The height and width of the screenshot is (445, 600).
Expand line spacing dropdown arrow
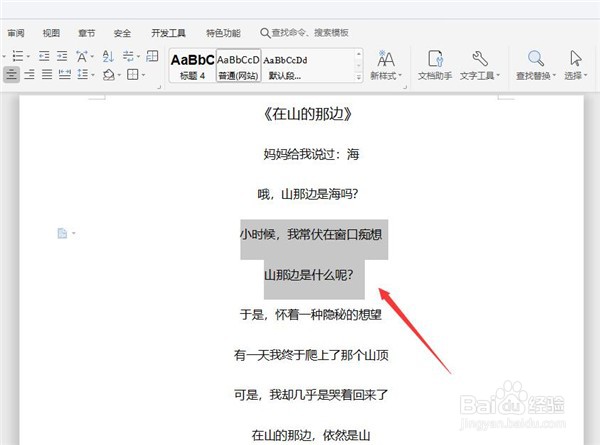point(93,75)
